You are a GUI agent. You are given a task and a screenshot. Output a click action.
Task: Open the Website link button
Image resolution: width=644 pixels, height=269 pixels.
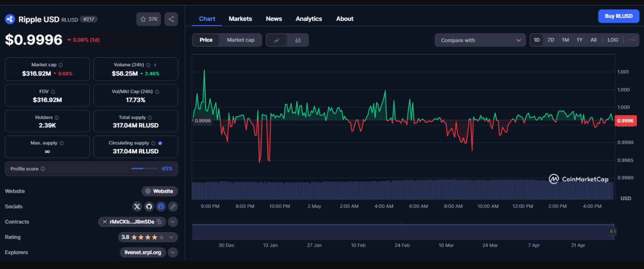tap(159, 191)
